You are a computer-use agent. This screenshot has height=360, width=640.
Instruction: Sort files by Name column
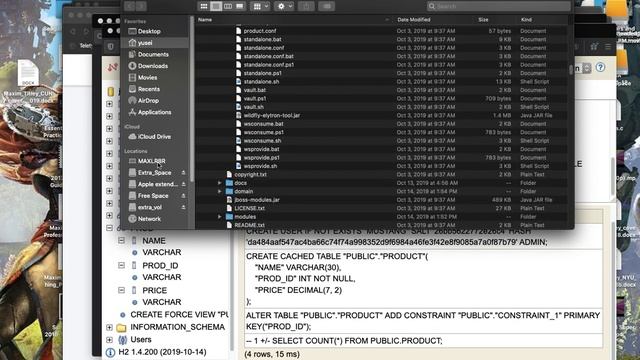click(x=205, y=20)
